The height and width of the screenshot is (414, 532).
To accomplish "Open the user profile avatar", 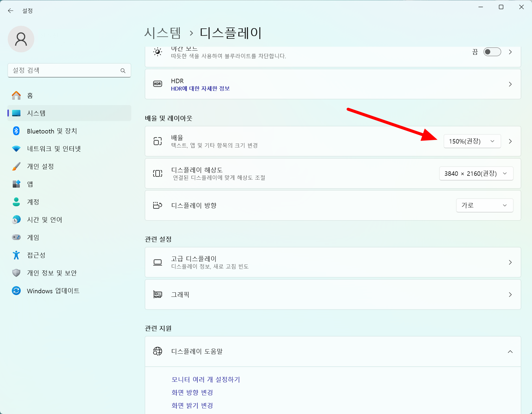I will coord(21,39).
